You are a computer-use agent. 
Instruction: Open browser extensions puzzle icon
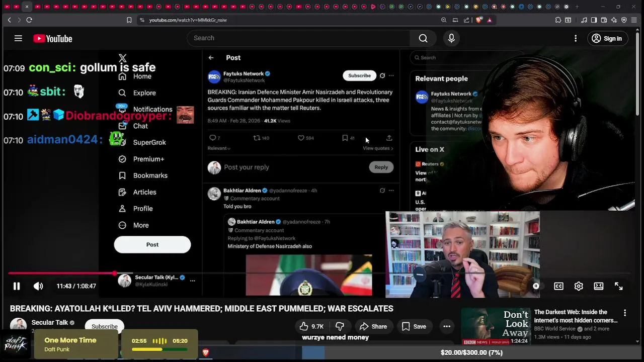click(558, 20)
